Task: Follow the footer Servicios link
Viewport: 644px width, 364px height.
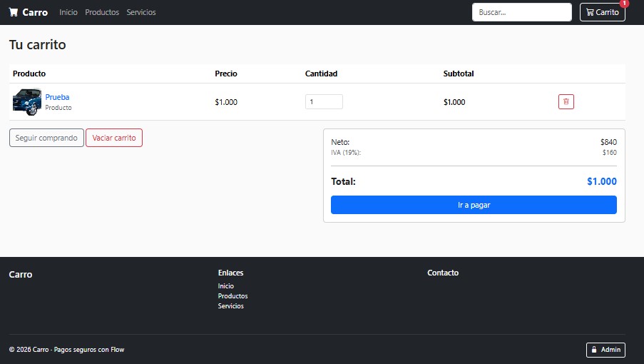Action: coord(230,306)
